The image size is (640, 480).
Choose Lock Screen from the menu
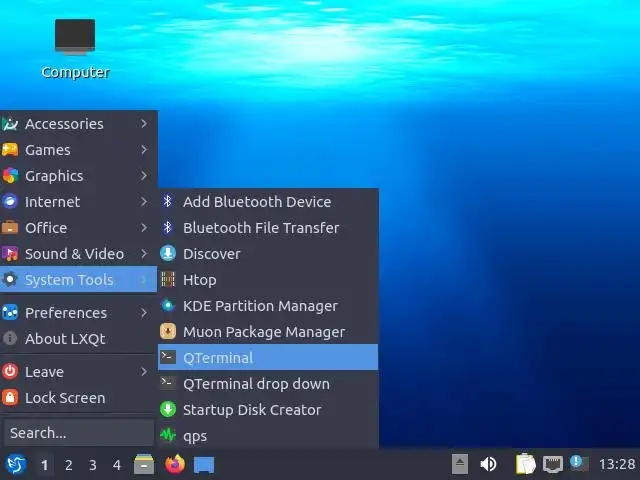tap(78, 398)
